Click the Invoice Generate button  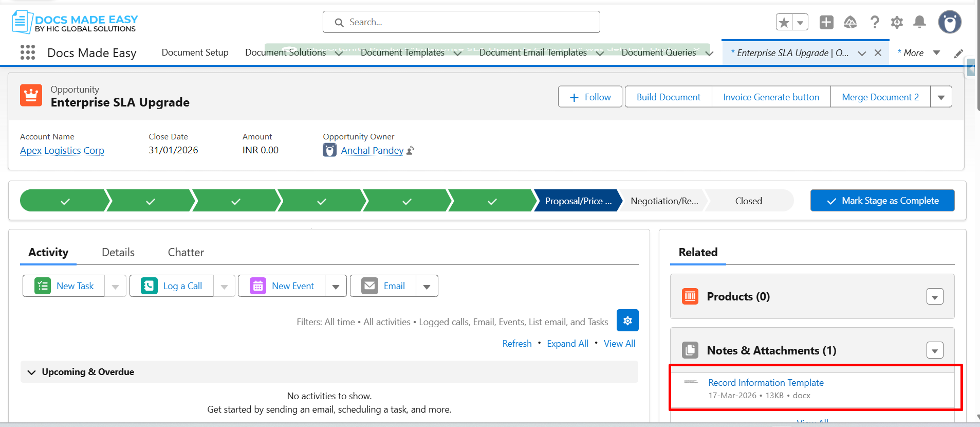pos(771,97)
